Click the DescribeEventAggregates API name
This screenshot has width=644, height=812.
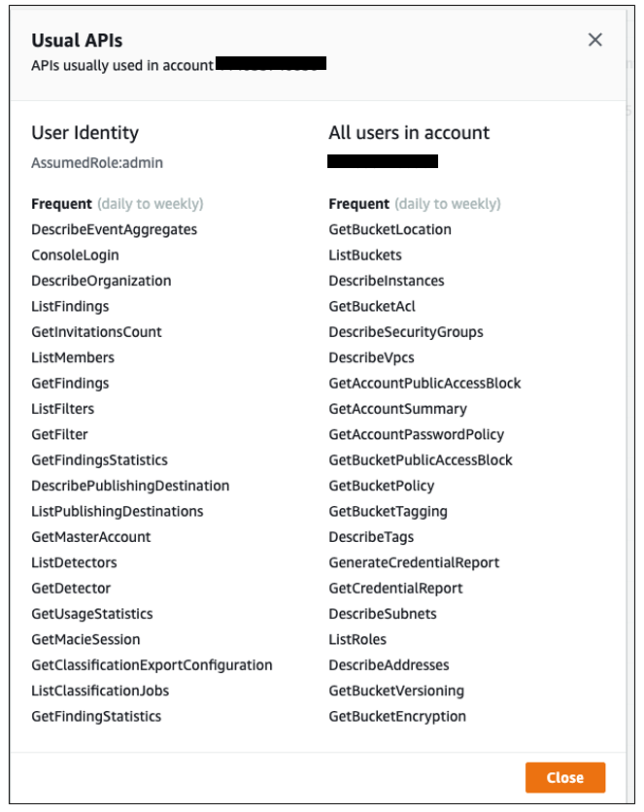click(114, 229)
